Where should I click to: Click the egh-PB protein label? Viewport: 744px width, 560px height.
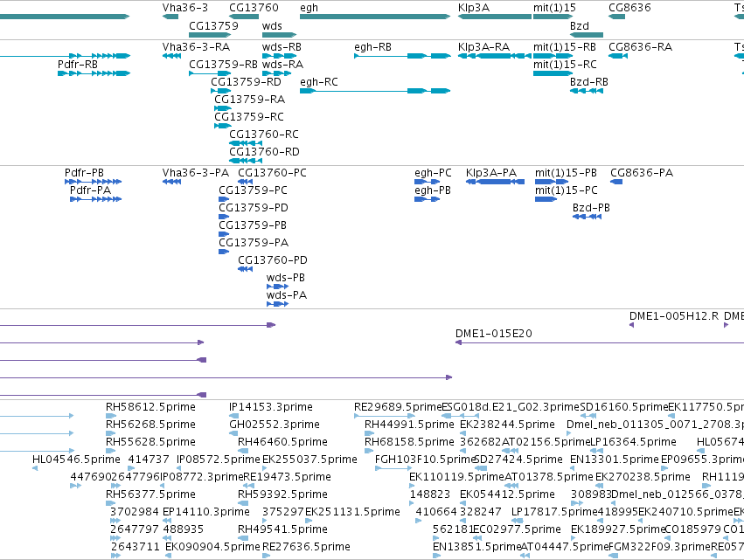coord(433,190)
